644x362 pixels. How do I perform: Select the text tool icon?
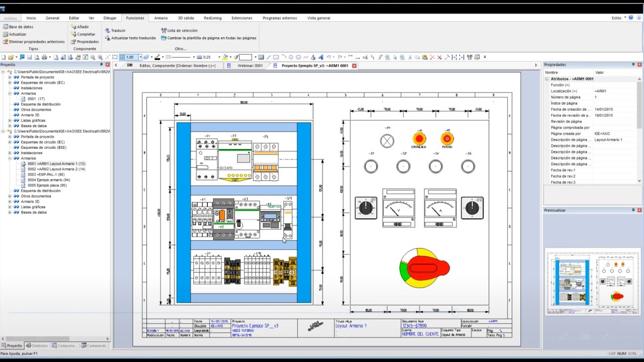313,57
